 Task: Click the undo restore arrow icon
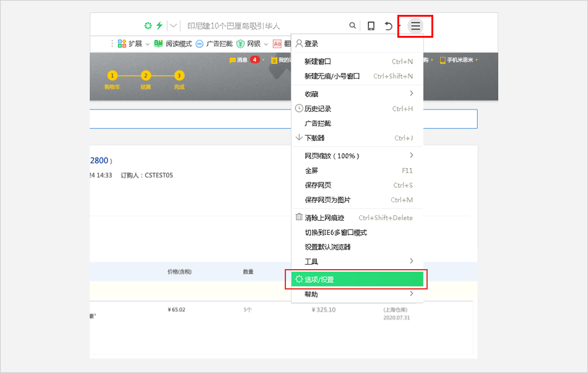click(389, 26)
